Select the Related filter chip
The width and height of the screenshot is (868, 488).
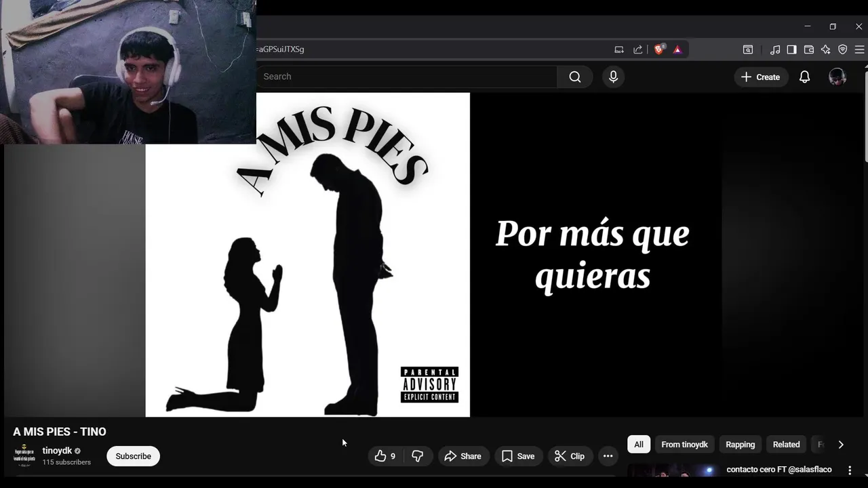(x=786, y=445)
